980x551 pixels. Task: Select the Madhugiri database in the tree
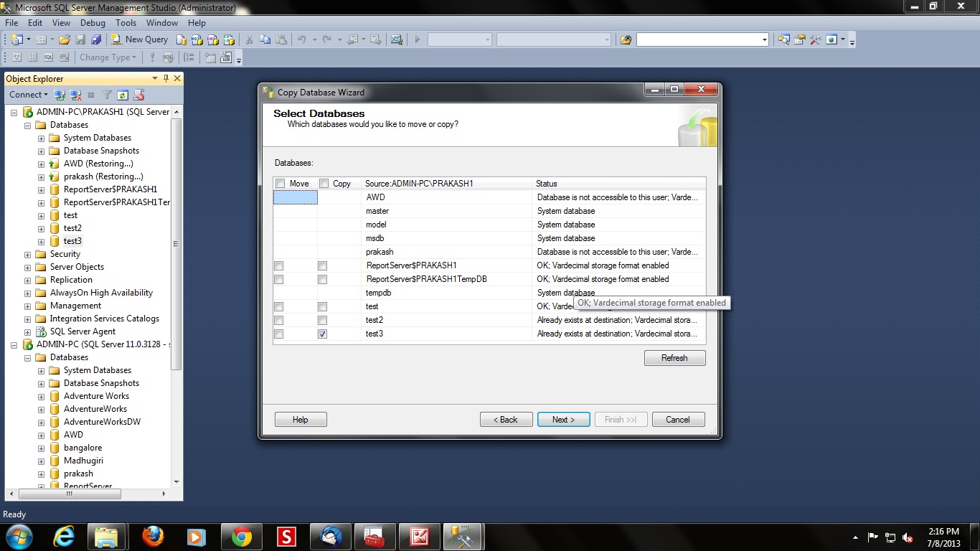pyautogui.click(x=83, y=461)
